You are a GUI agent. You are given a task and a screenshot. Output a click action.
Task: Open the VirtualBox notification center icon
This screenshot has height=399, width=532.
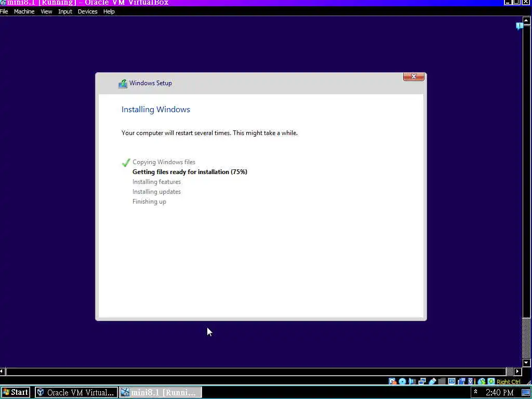click(x=519, y=26)
